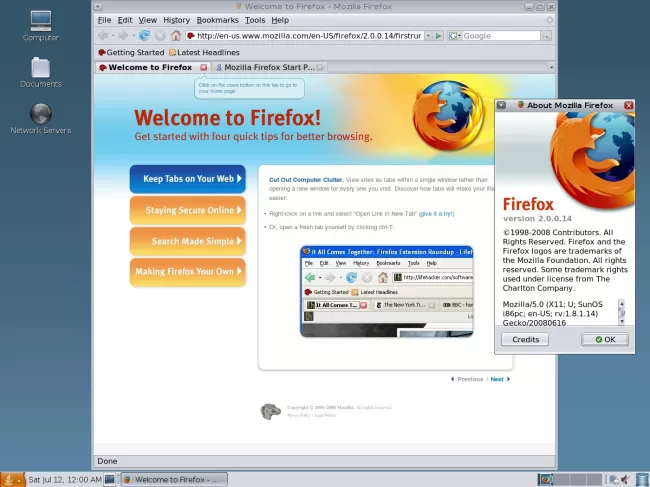
Task: Click Making Firefox Your Own button
Action: coord(188,271)
